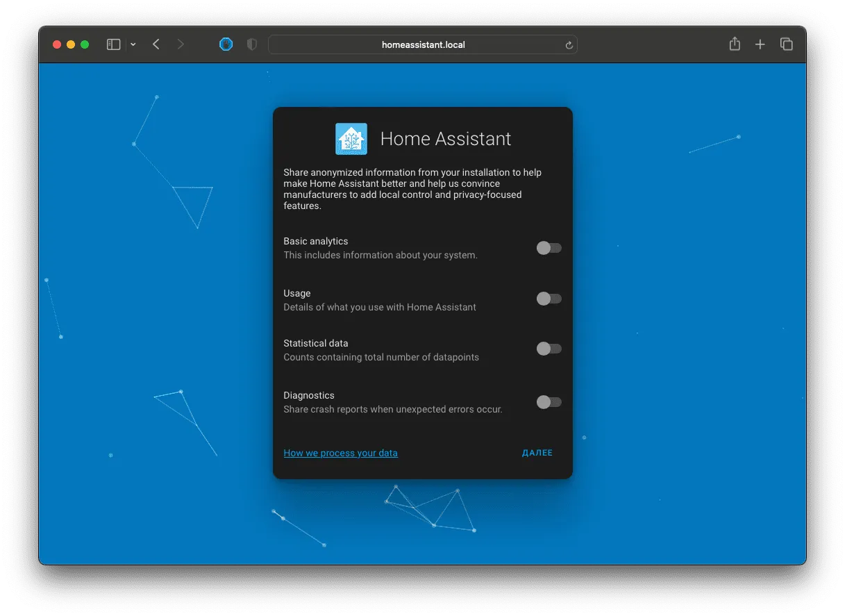Screen dimensions: 845x616
Task: Click the privacy shield icon
Action: (252, 44)
